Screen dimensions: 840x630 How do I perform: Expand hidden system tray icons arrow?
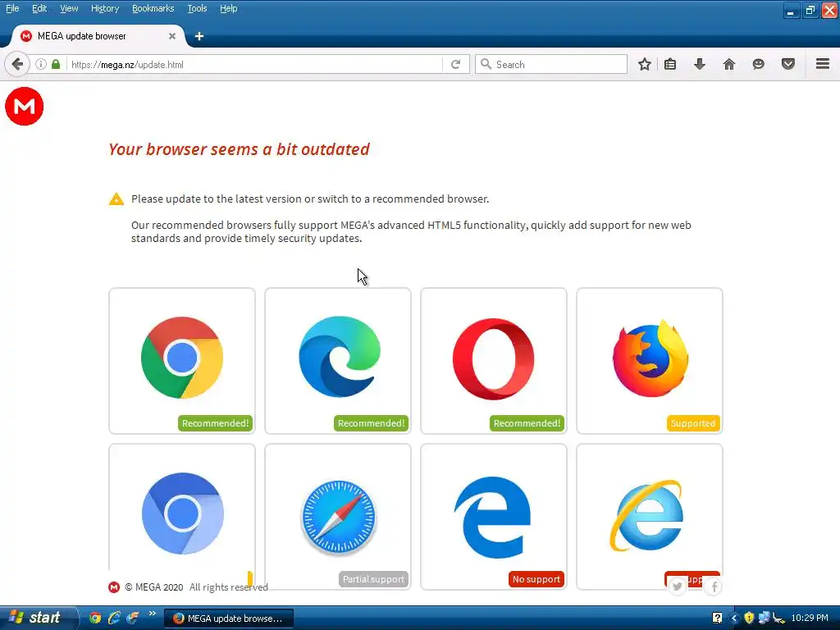click(x=734, y=619)
